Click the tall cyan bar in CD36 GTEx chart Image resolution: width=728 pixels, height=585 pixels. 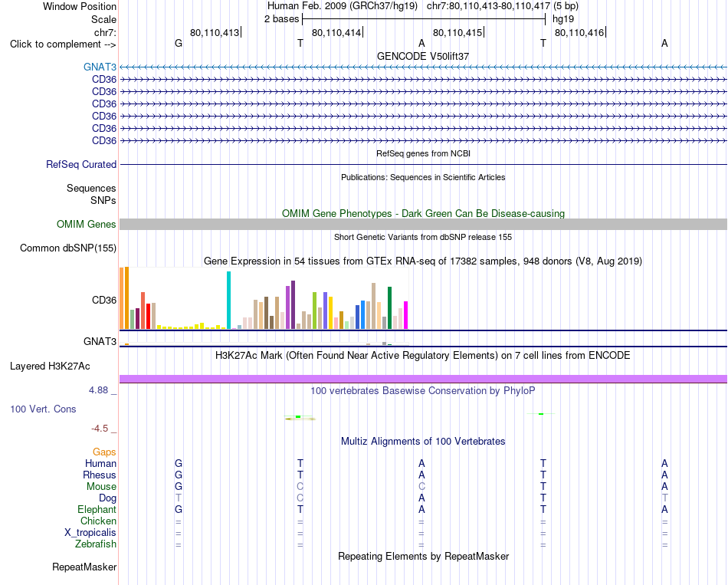[x=228, y=300]
